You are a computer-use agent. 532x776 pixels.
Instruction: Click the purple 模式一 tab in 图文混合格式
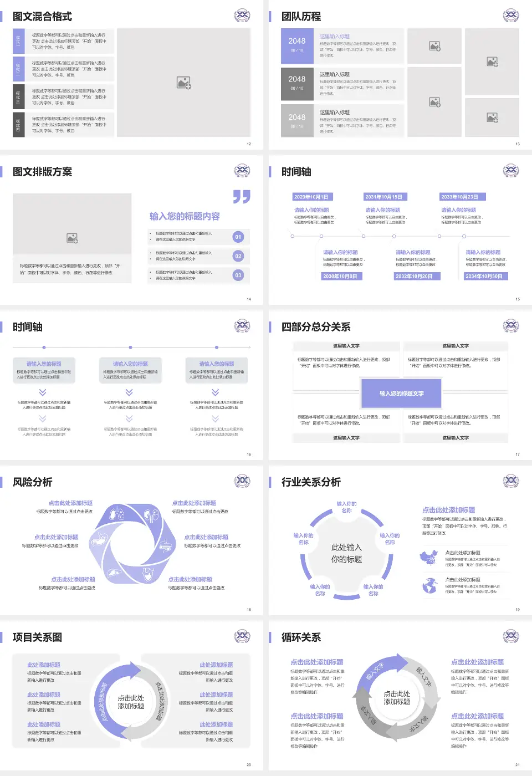click(18, 42)
